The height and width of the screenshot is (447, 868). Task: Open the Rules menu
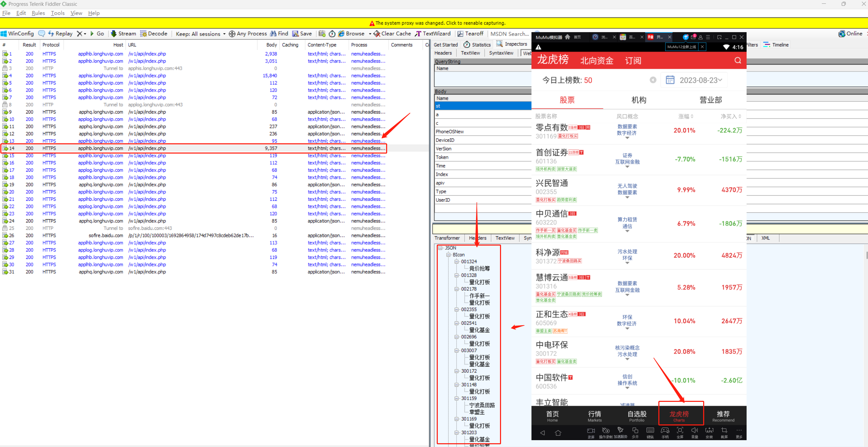click(x=38, y=13)
